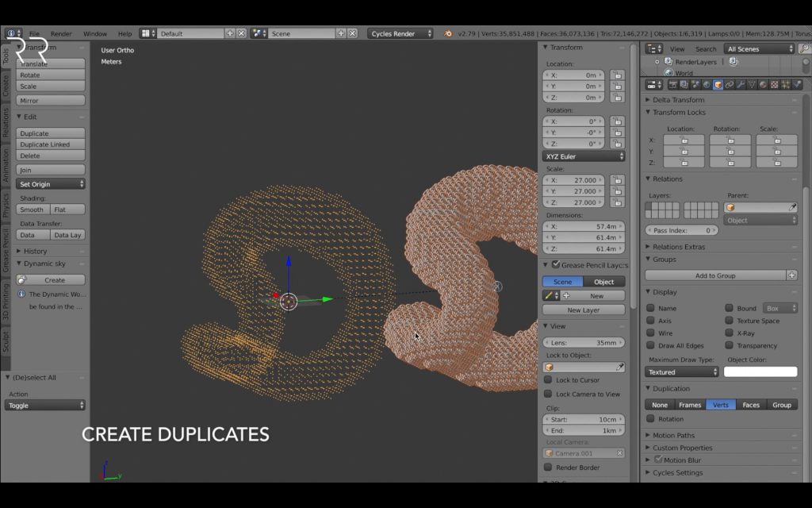Expand the Delta Transform panel
Image resolution: width=812 pixels, height=508 pixels.
click(678, 99)
